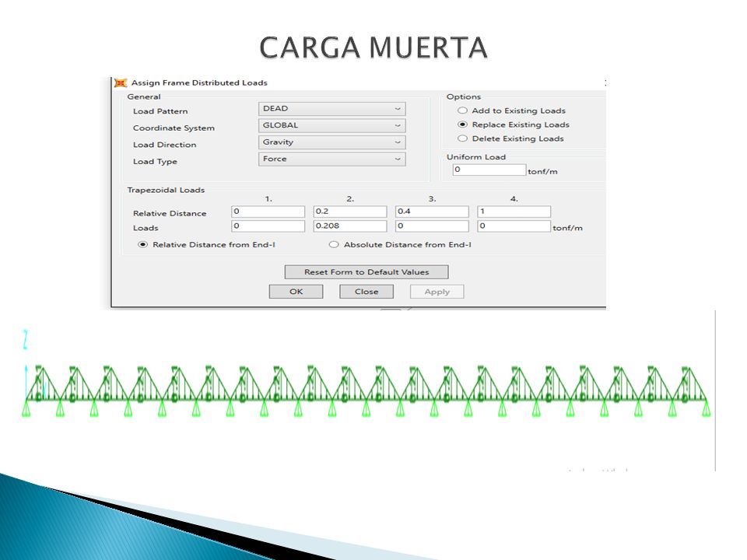Confirm the dialog with OK
Viewport: 747px width, 560px height.
(296, 292)
